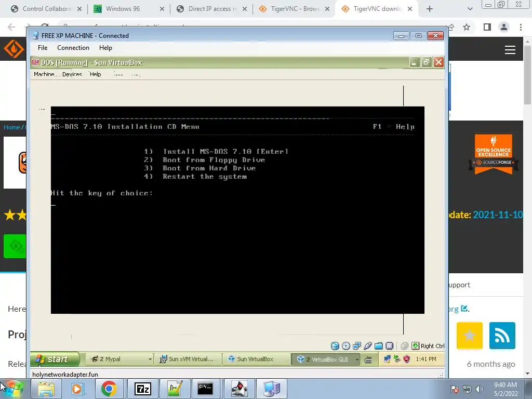Click external org link icon
Viewport: 532px width, 399px height.
pyautogui.click(x=464, y=309)
